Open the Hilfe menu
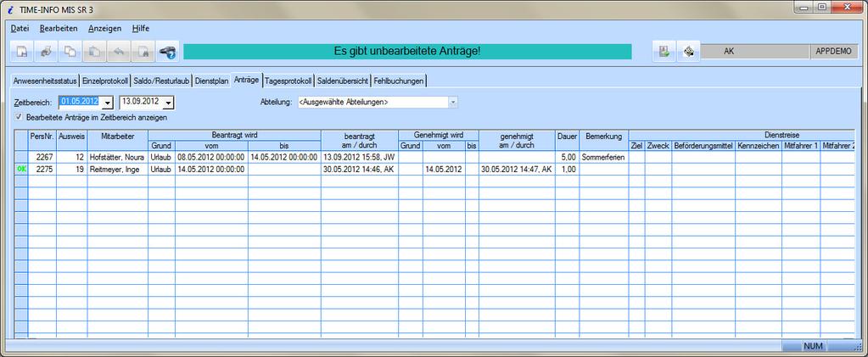Image resolution: width=868 pixels, height=357 pixels. coord(141,28)
